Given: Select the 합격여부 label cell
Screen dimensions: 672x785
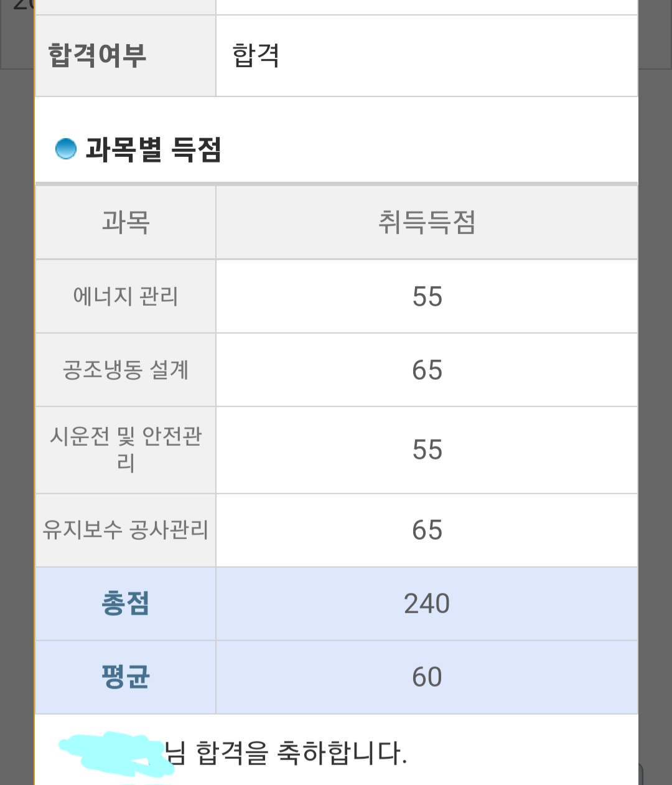Looking at the screenshot, I should [98, 55].
